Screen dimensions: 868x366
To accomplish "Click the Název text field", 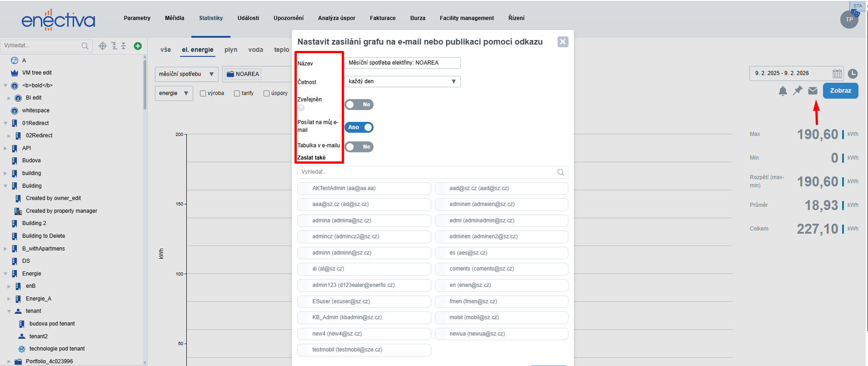I will [x=402, y=63].
